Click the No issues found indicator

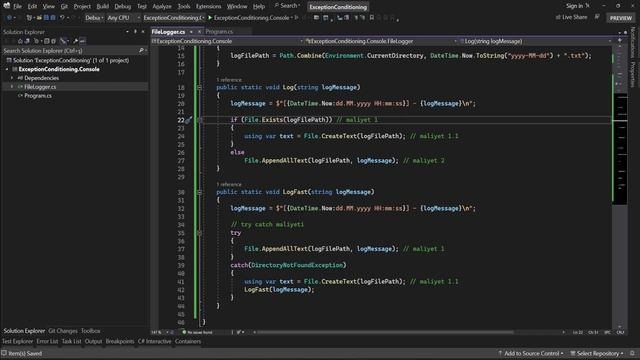[198, 332]
